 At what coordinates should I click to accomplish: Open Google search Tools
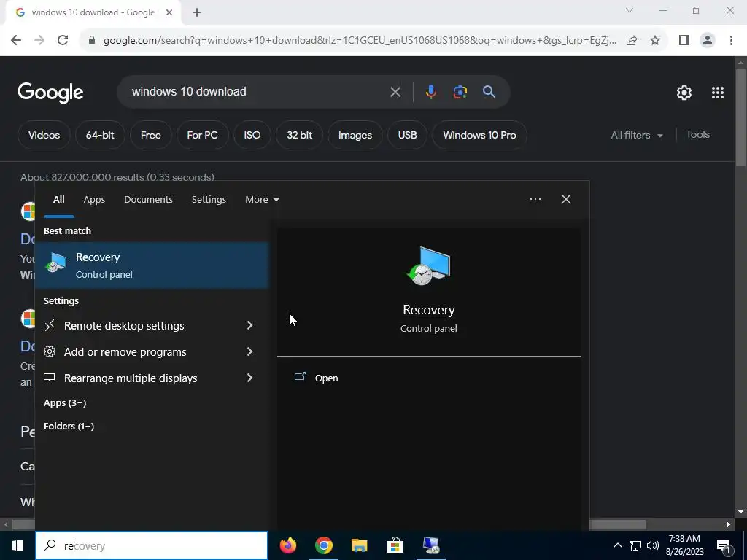[x=697, y=135]
